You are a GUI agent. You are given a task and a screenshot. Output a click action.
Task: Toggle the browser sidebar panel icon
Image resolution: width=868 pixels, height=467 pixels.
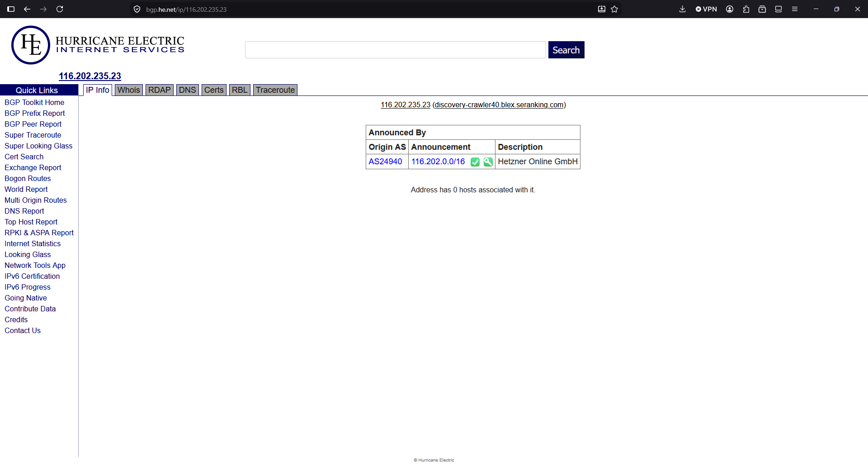point(11,9)
